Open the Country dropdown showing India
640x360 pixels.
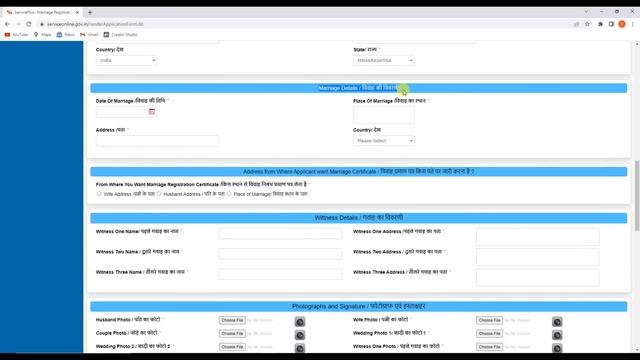(127, 60)
